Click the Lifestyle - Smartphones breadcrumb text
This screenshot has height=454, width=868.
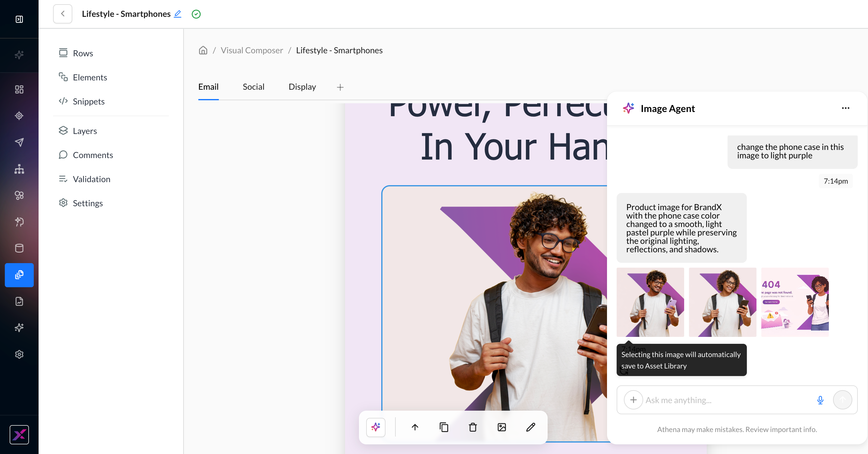339,50
